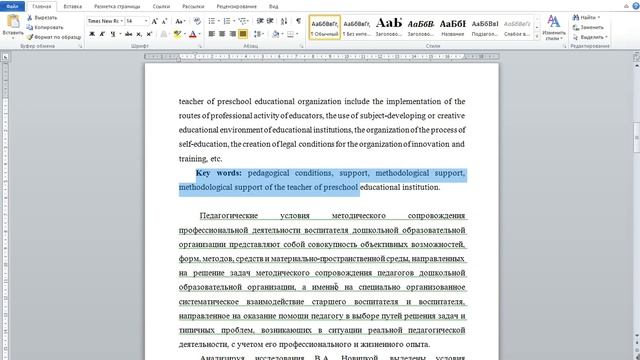Toggle underline (Ч) formatting

click(x=113, y=34)
